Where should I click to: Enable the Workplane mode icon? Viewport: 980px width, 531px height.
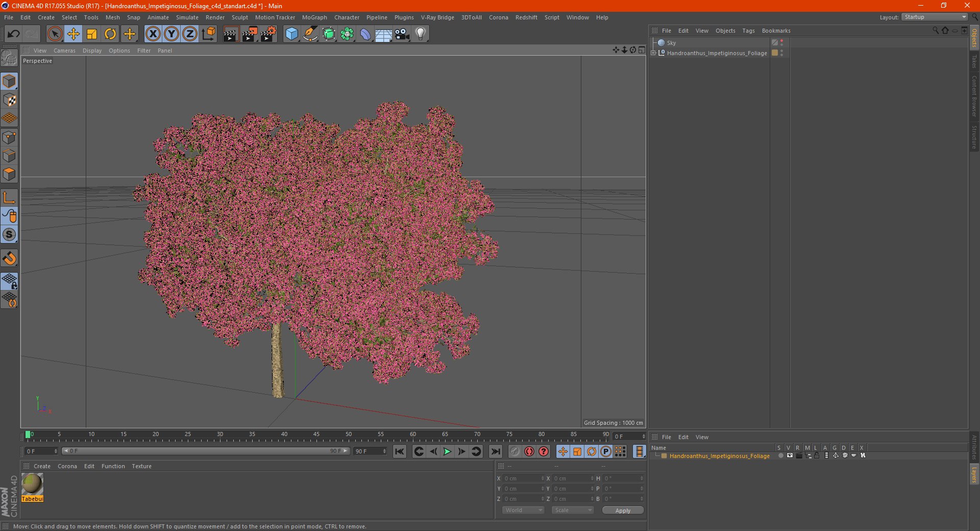(x=9, y=118)
